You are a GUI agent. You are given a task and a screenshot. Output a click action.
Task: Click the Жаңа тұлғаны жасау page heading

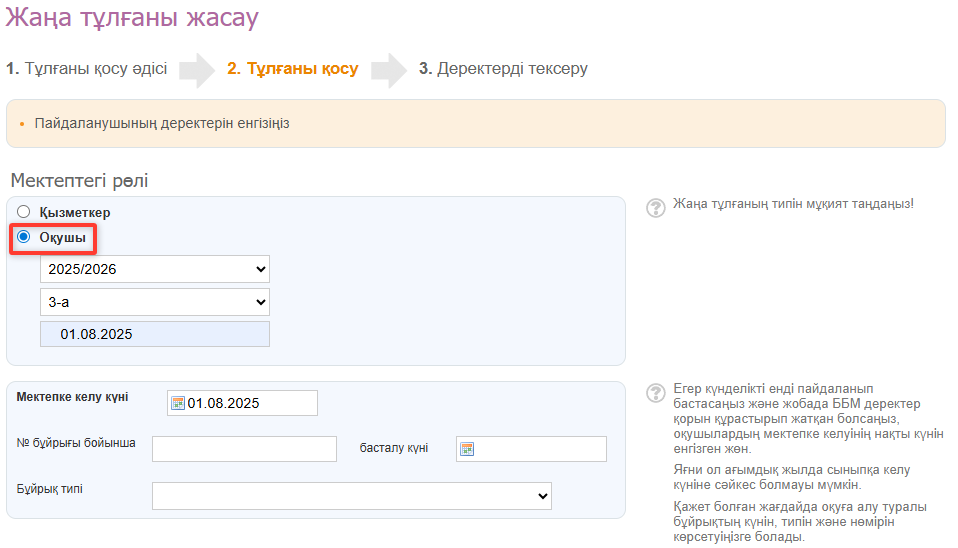(132, 17)
